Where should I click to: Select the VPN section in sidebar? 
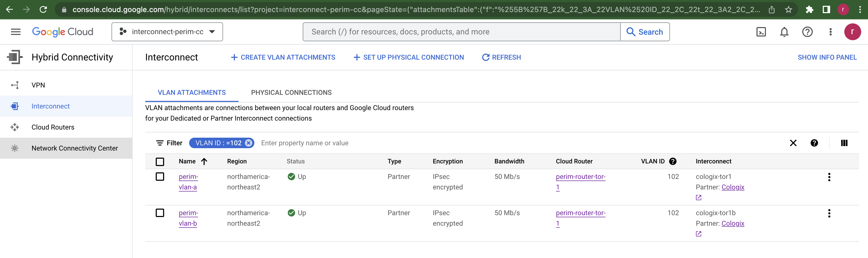[38, 85]
